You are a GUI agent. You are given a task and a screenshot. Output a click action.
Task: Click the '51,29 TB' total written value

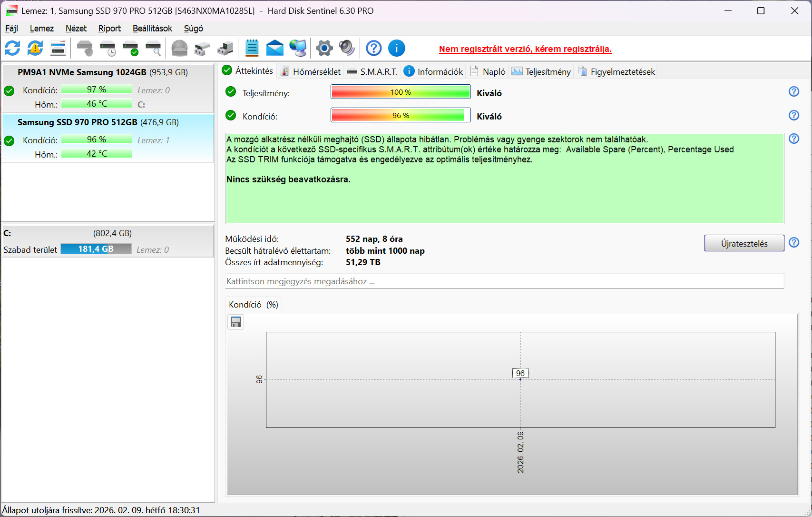[x=363, y=262]
